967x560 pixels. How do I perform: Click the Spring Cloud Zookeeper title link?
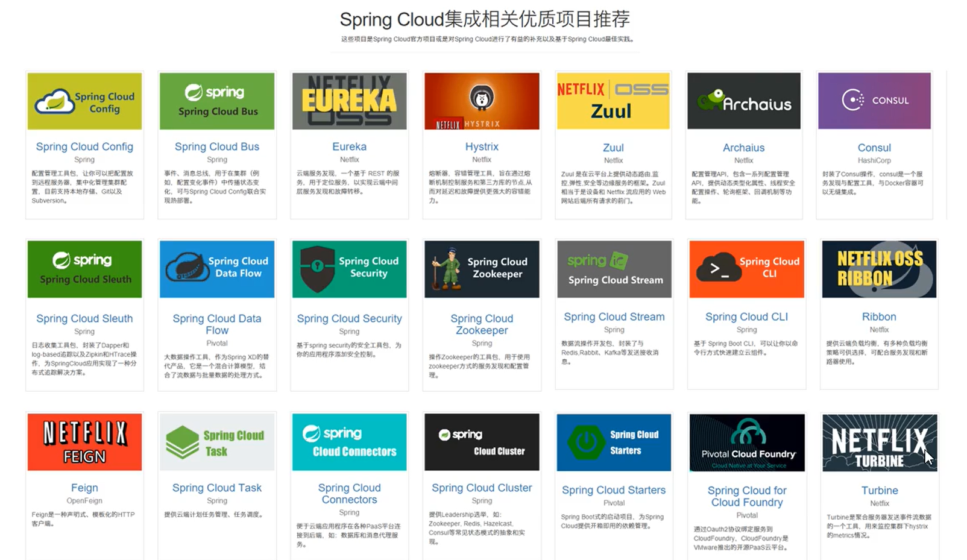(x=482, y=324)
